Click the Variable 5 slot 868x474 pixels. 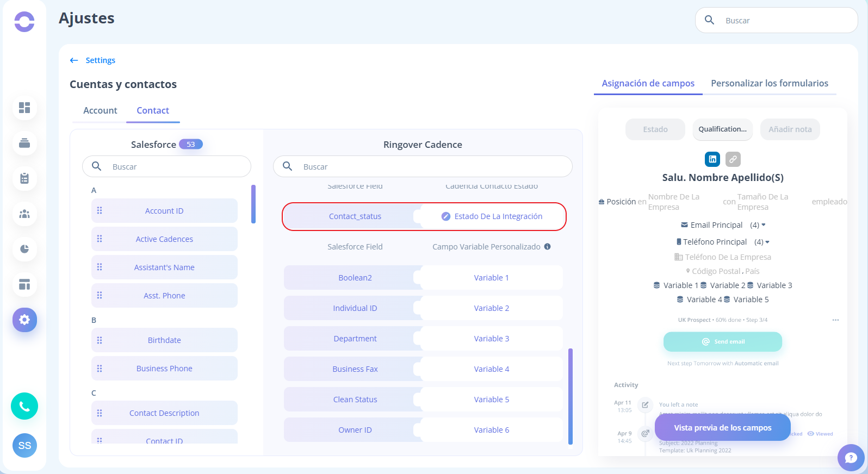pos(492,400)
